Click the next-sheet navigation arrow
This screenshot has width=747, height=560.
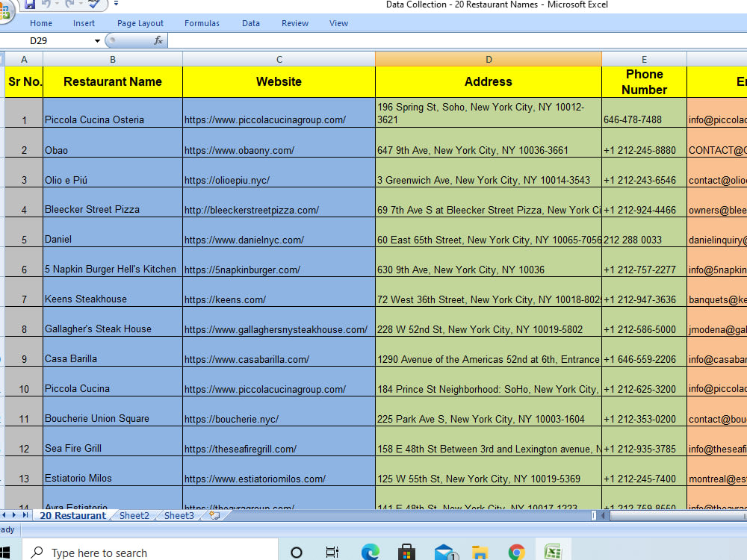(14, 514)
